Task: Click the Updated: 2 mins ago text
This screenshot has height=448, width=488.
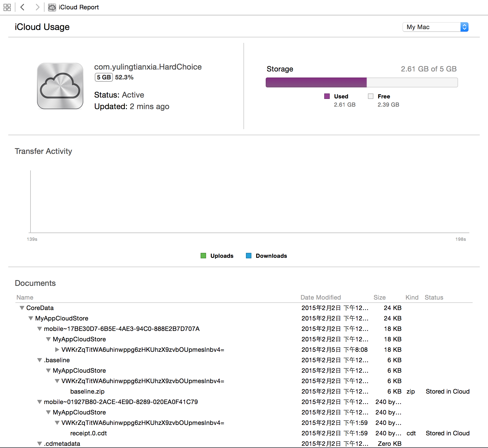Action: tap(132, 106)
